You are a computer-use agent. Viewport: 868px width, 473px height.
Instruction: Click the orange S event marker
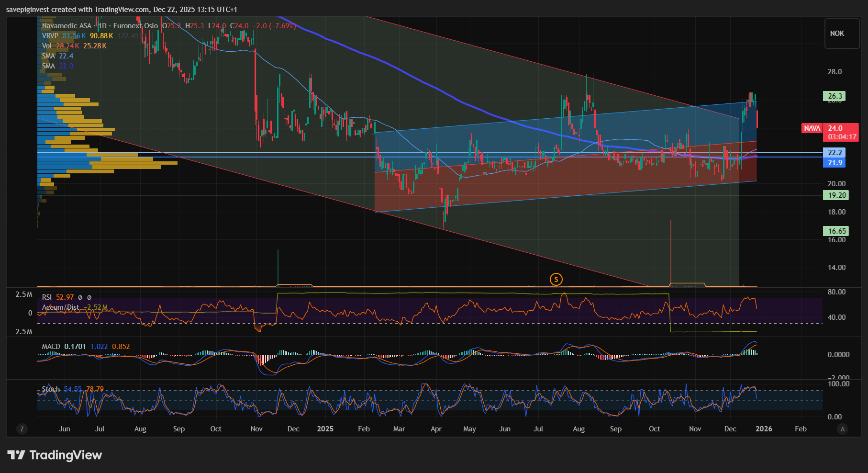pos(556,279)
